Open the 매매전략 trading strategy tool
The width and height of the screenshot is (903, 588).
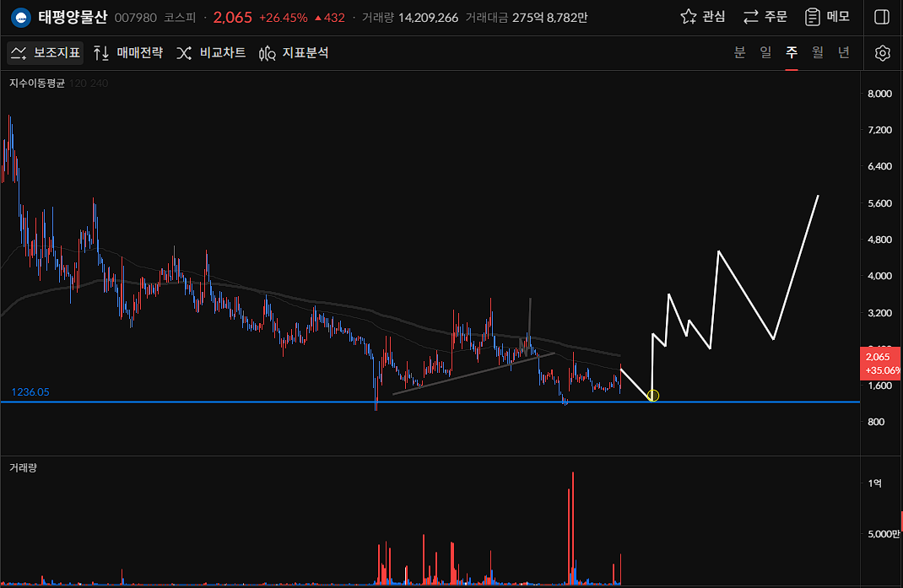[x=128, y=53]
